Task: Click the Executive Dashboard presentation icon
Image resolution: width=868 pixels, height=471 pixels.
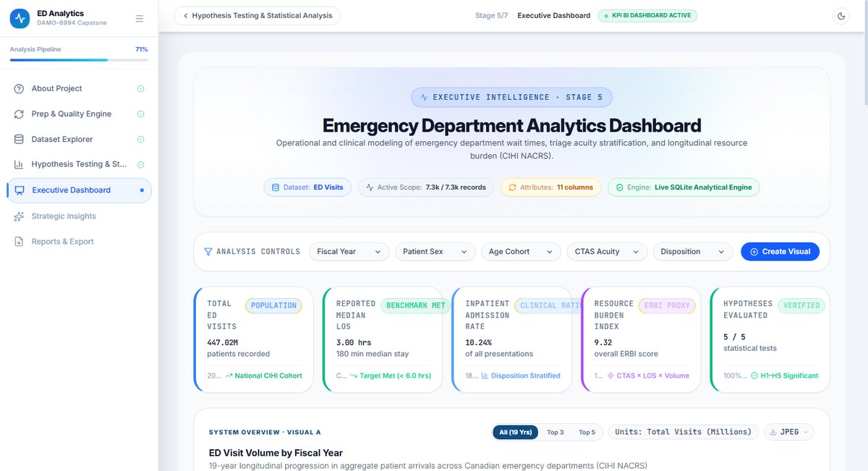Action: coord(20,190)
